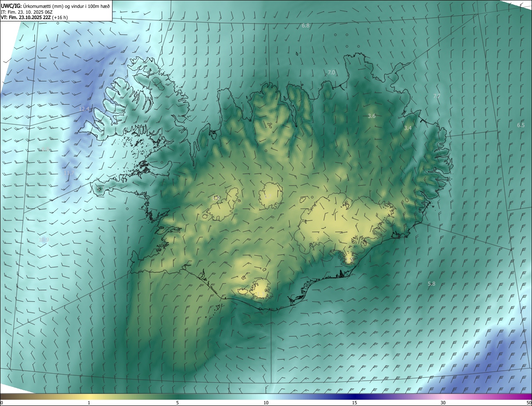Screen dimensions: 532x406
Task: Click the 3.4 value label on the map
Action: point(408,128)
